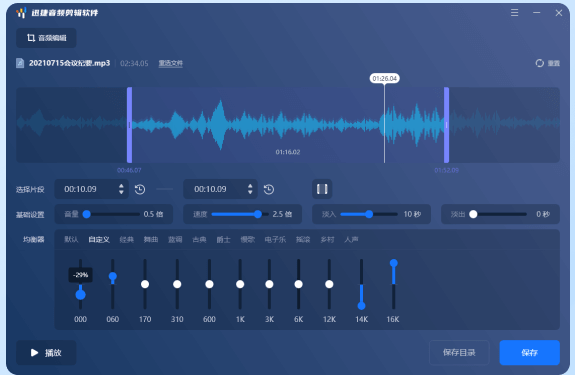Click the -29% tooltip above the 000 band

click(x=80, y=275)
